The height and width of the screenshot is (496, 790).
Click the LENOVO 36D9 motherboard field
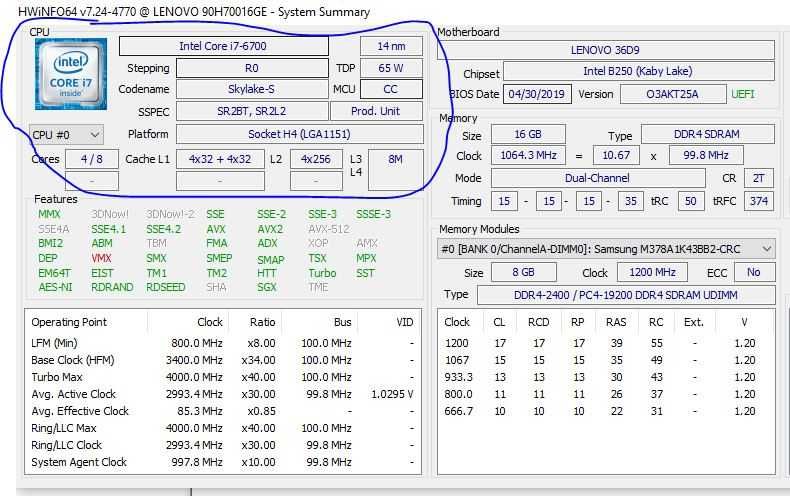(x=605, y=50)
